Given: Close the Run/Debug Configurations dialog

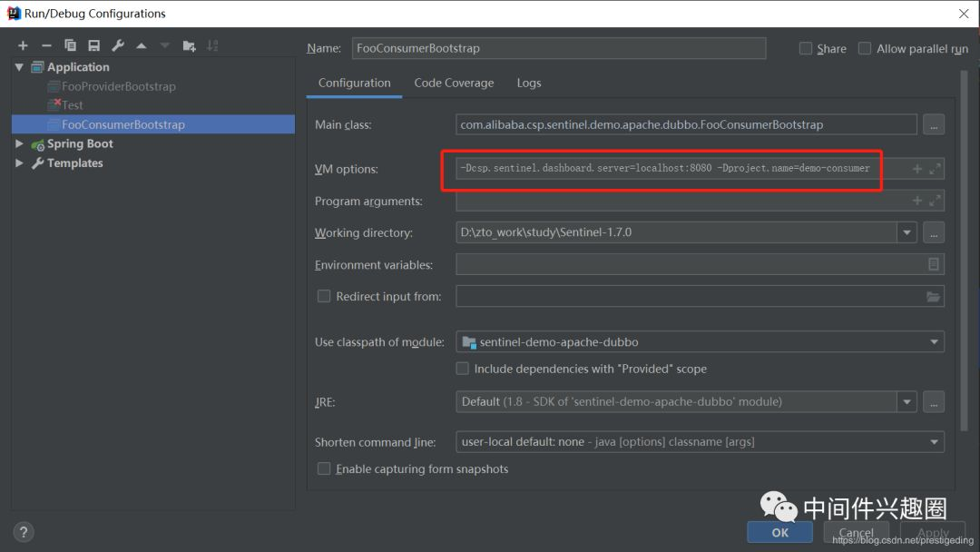Looking at the screenshot, I should coord(963,14).
